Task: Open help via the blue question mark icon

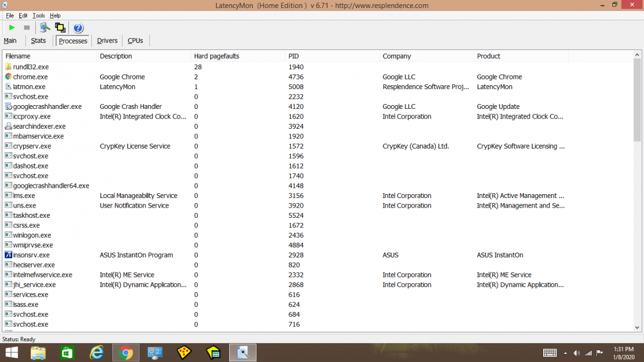Action: tap(78, 28)
